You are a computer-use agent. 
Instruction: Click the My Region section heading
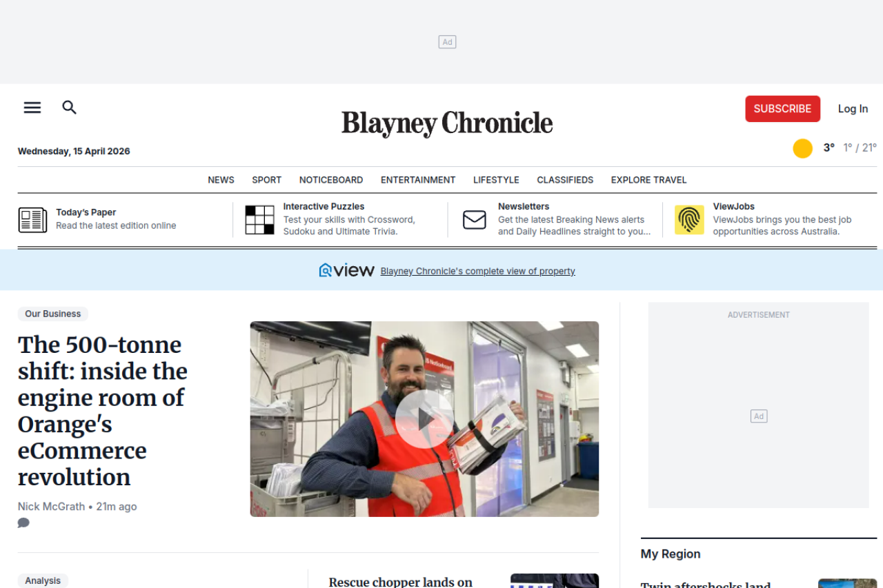(671, 554)
